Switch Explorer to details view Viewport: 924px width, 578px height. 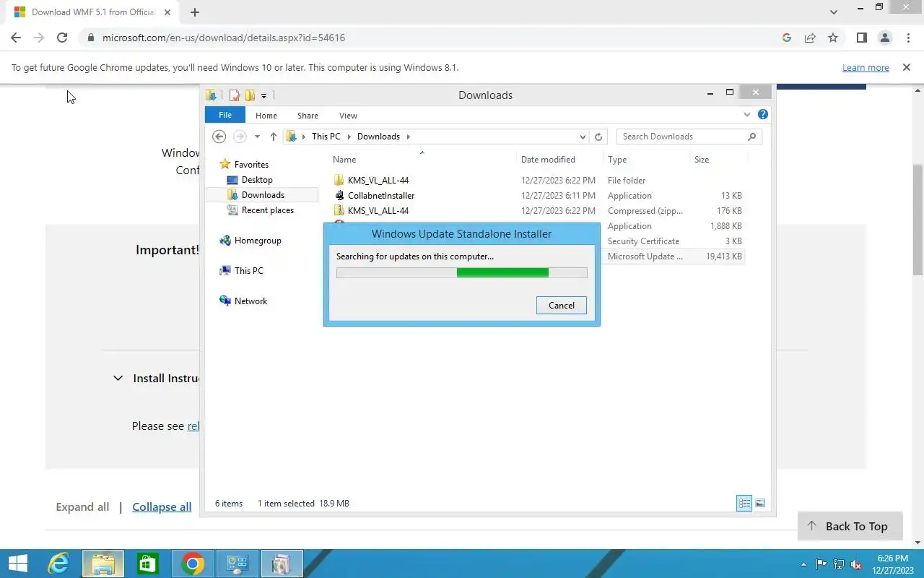tap(744, 504)
